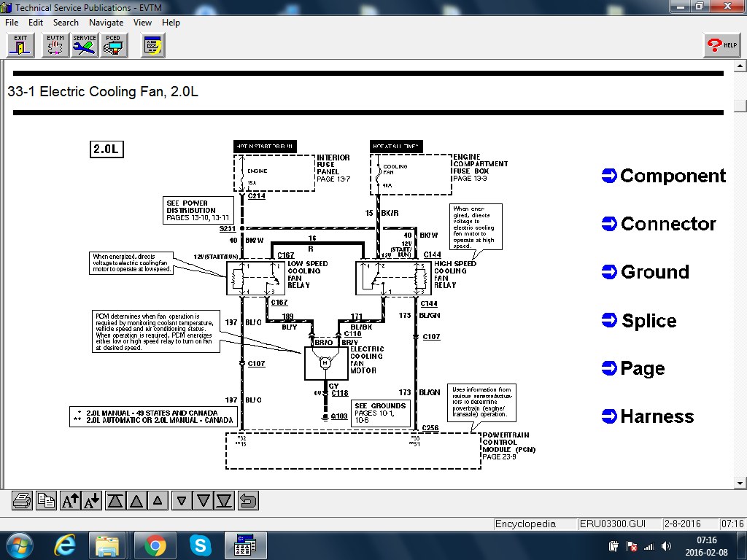Follow the Ground link
Screen dimensions: 747x560
646,272
